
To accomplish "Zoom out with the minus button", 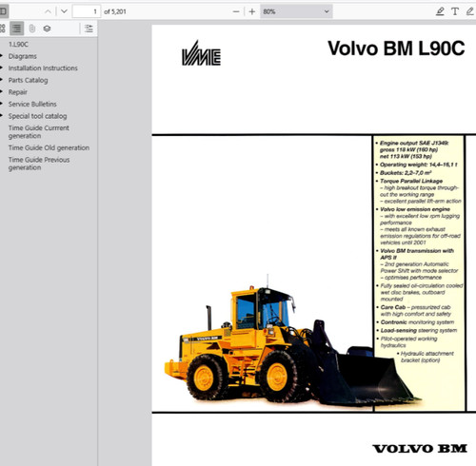I will [236, 11].
